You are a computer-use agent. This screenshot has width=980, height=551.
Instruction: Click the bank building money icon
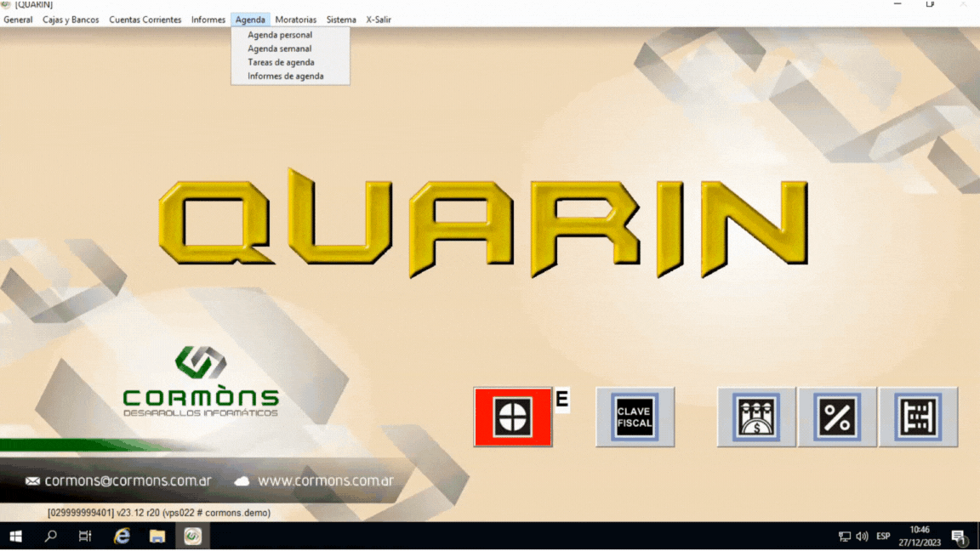pos(756,418)
